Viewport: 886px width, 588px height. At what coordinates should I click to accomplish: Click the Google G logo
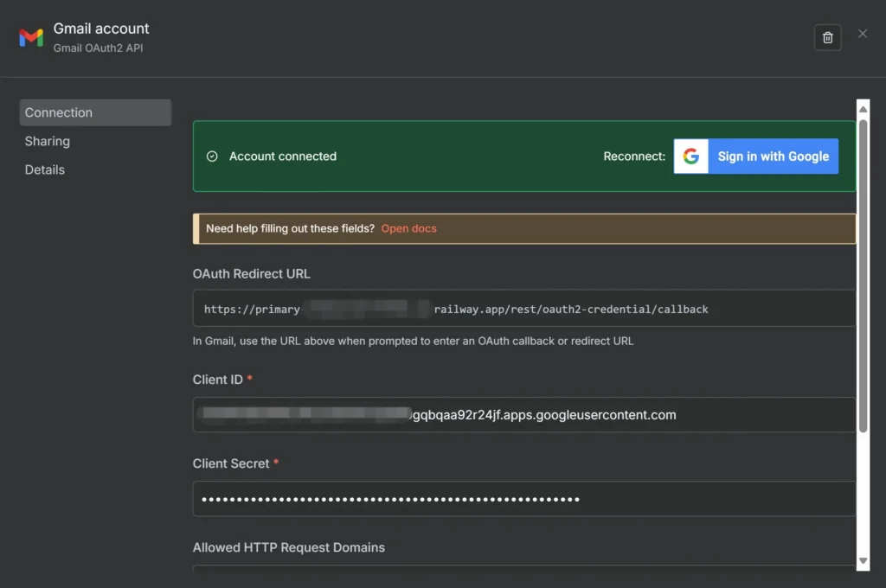click(x=690, y=157)
